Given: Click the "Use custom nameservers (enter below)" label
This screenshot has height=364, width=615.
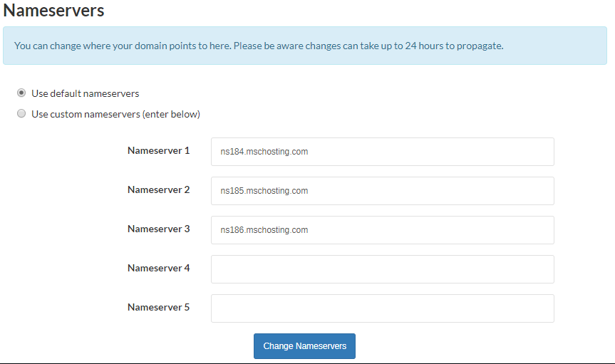Looking at the screenshot, I should [x=115, y=114].
